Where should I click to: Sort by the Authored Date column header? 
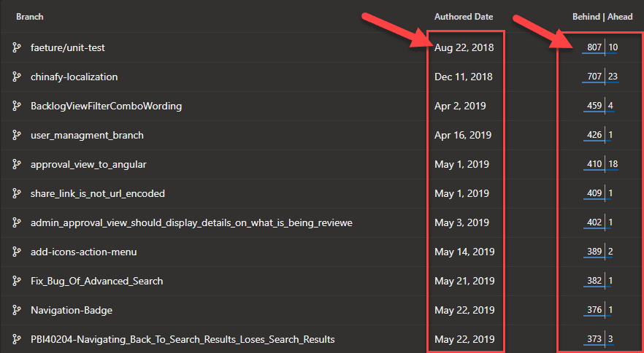pos(464,16)
